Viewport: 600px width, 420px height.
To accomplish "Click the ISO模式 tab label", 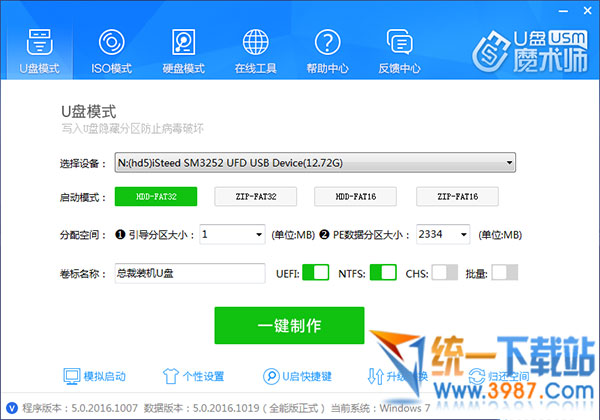I will pyautogui.click(x=111, y=69).
